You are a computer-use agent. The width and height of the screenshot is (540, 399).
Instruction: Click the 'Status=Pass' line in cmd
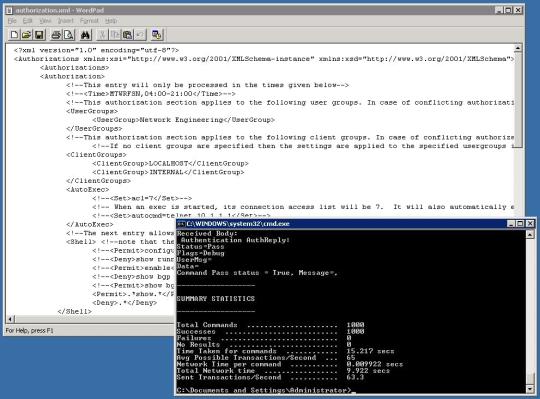[x=200, y=246]
